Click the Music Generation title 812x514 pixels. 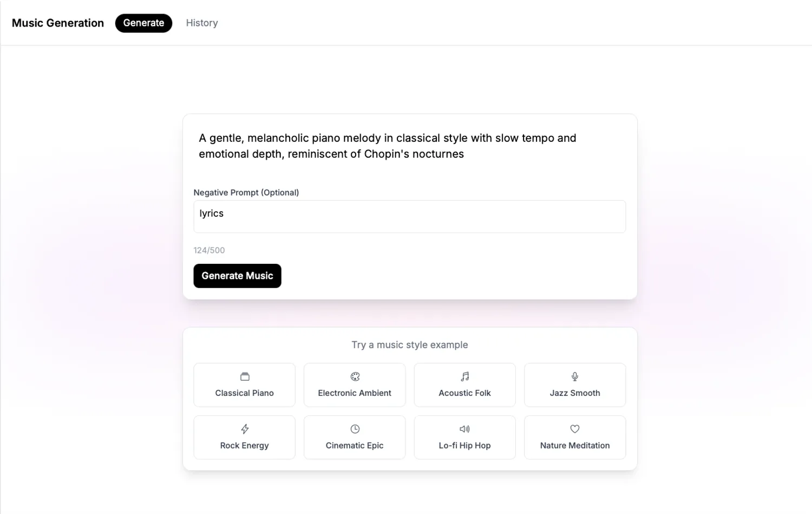58,23
